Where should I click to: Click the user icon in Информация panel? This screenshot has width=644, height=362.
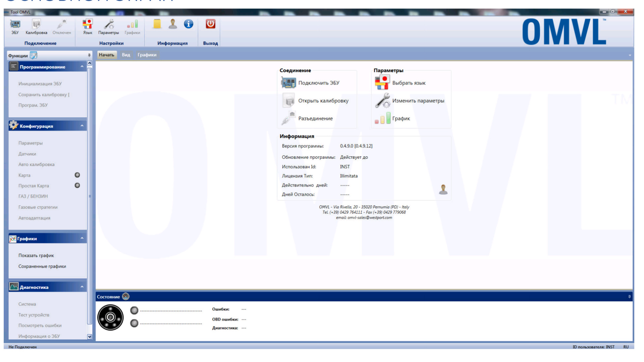coord(443,189)
